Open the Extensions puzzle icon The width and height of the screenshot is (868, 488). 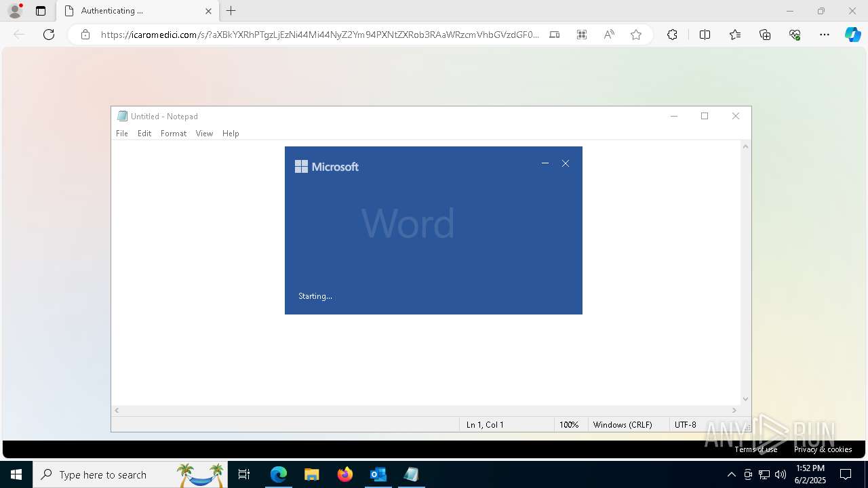[672, 35]
